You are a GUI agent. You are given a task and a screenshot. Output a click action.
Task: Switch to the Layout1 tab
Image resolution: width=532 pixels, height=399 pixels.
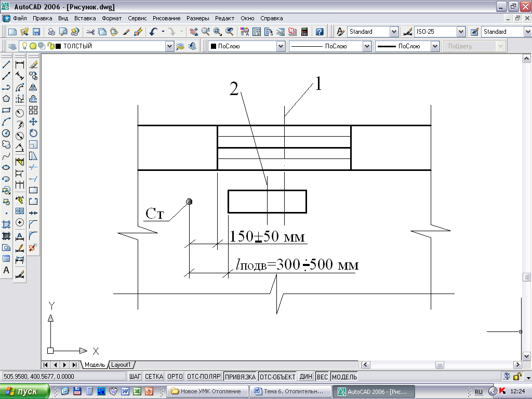point(121,365)
